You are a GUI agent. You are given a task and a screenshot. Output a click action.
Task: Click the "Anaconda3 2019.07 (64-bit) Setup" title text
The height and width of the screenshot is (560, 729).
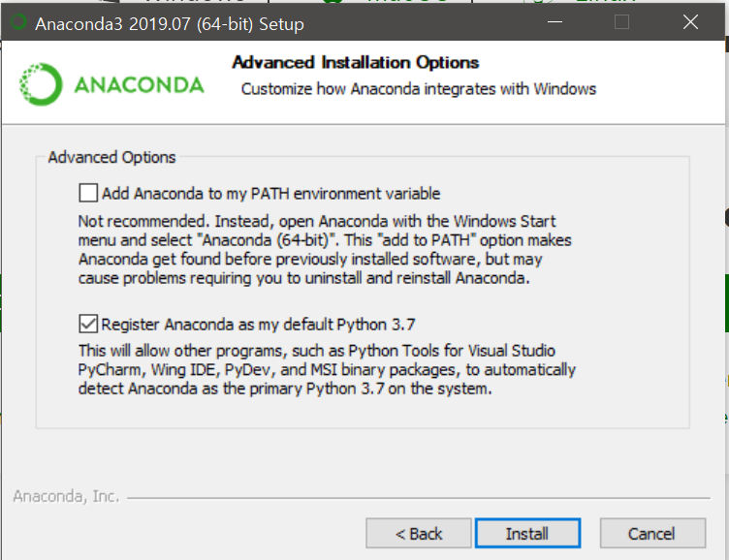170,23
